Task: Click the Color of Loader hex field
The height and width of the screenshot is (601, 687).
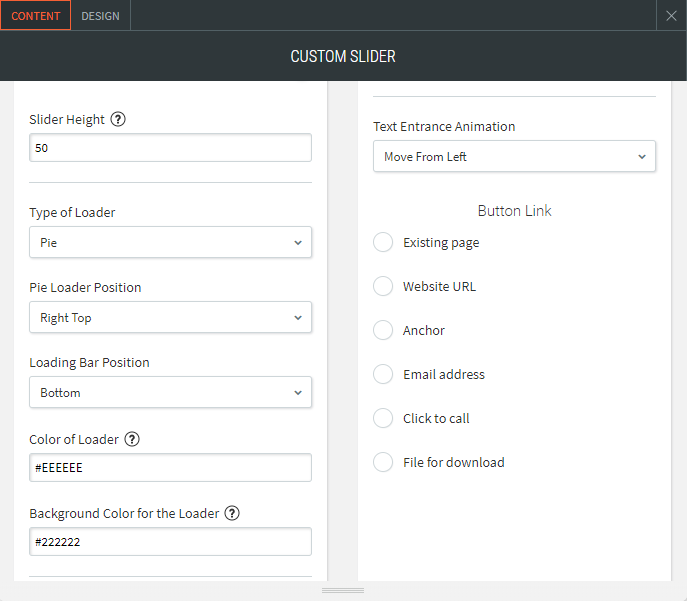Action: coord(170,467)
